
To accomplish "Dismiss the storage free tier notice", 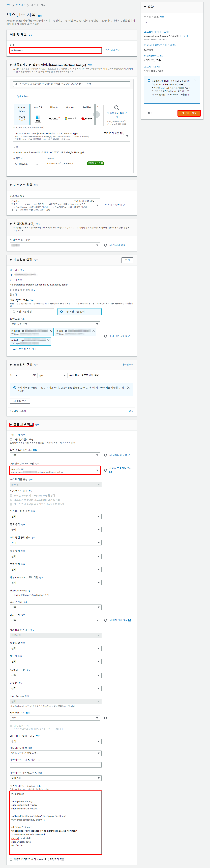I will [x=128, y=388].
